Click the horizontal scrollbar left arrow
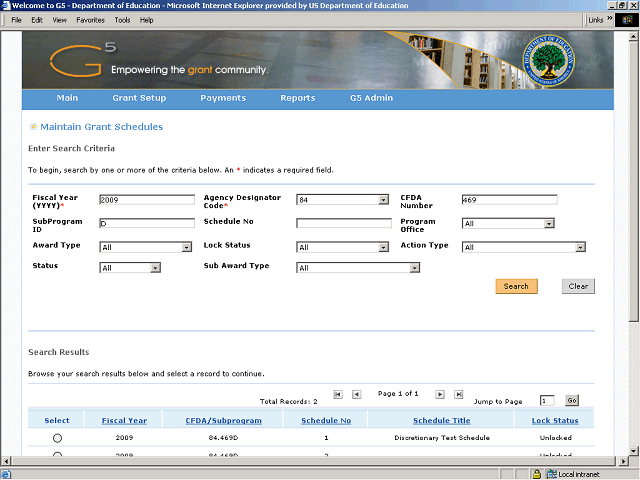 click(x=6, y=461)
